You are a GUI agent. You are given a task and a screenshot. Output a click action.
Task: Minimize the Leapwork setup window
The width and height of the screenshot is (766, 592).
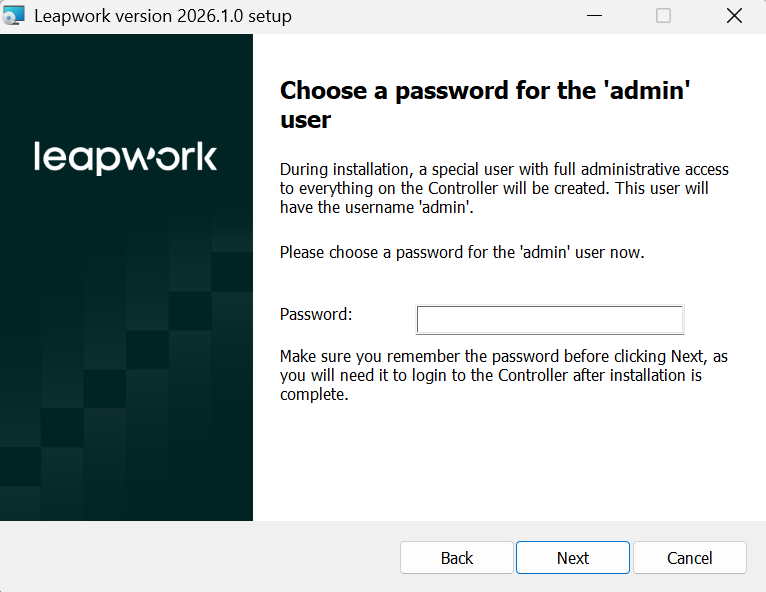click(594, 16)
